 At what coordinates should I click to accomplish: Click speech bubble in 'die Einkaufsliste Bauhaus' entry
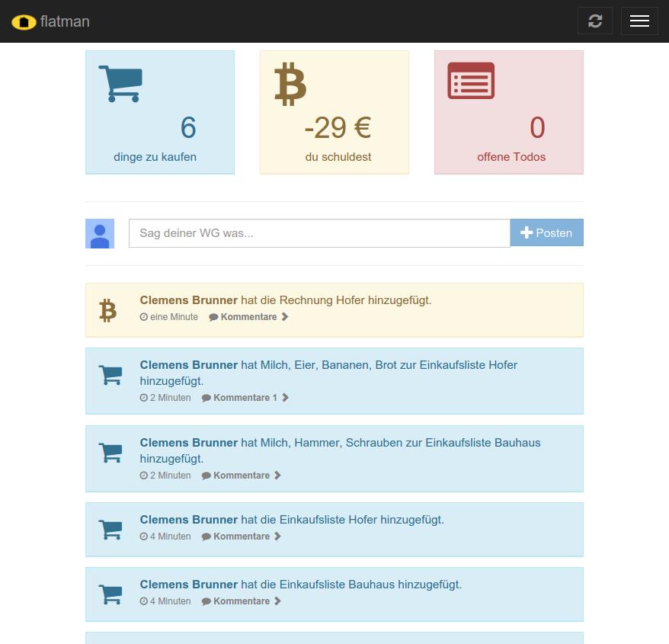click(206, 601)
